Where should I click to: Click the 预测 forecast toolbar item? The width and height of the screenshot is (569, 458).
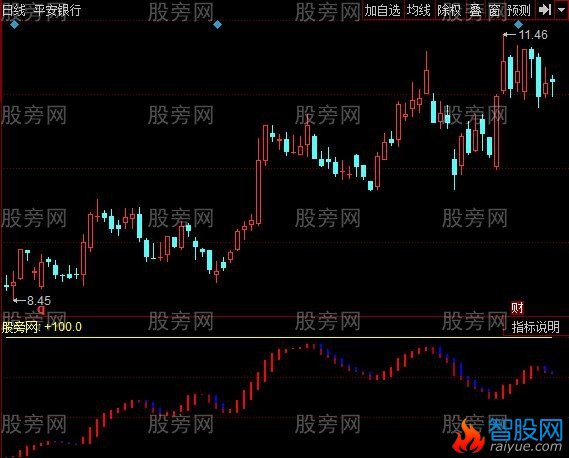(x=519, y=10)
